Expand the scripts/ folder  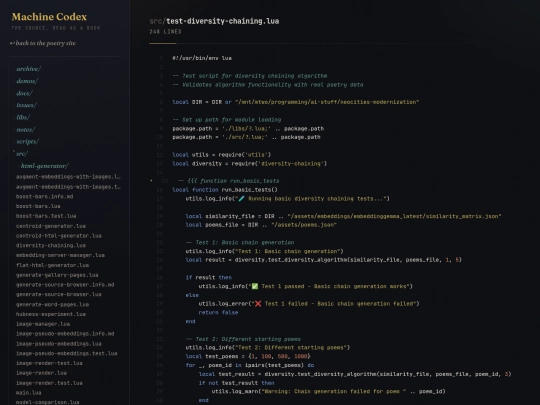(x=28, y=142)
